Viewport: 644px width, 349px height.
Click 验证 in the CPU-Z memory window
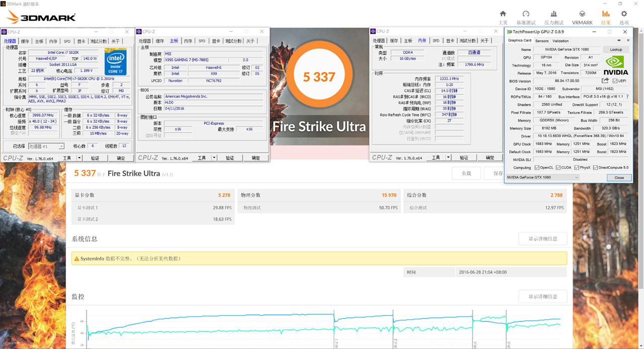pyautogui.click(x=464, y=158)
